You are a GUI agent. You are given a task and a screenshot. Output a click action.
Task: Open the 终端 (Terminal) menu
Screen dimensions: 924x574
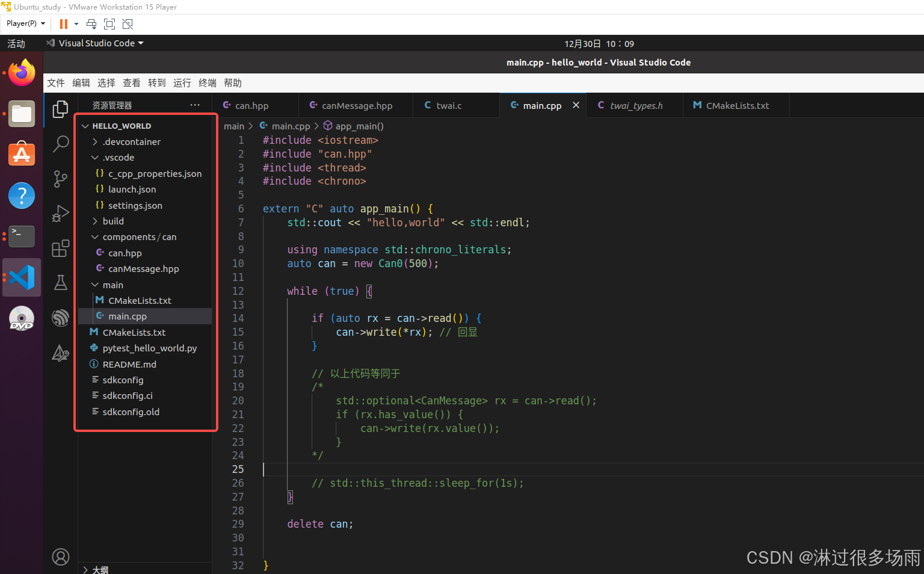(x=208, y=83)
